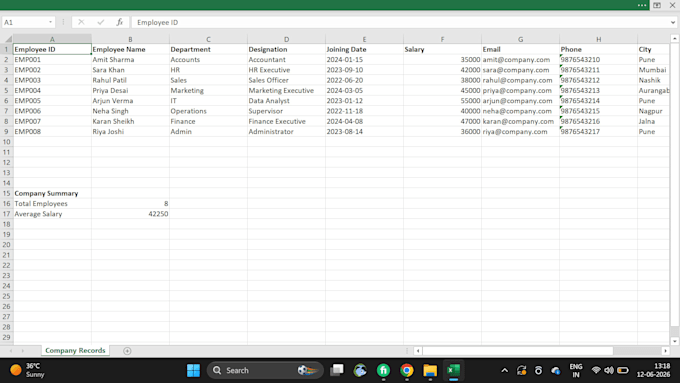680x383 pixels.
Task: Open the Name Box dropdown arrow
Action: coord(50,22)
